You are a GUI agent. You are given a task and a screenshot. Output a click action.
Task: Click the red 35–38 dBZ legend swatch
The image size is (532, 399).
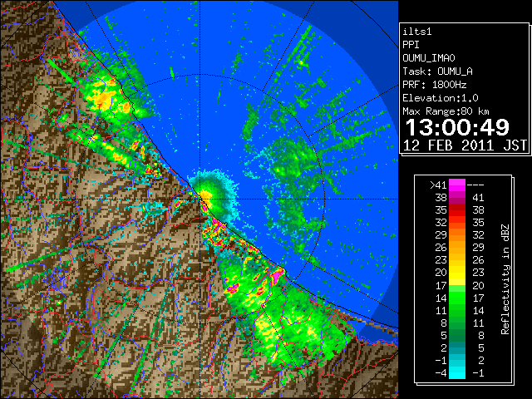(x=457, y=210)
